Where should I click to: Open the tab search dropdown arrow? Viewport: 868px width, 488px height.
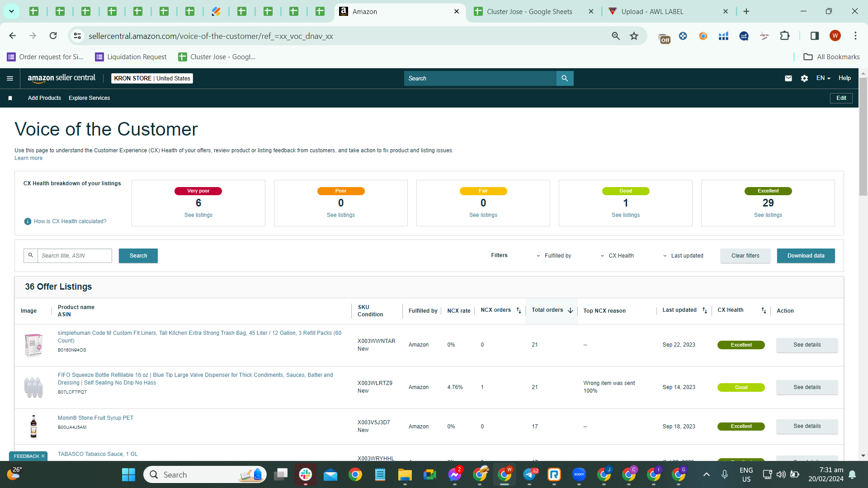coord(11,11)
